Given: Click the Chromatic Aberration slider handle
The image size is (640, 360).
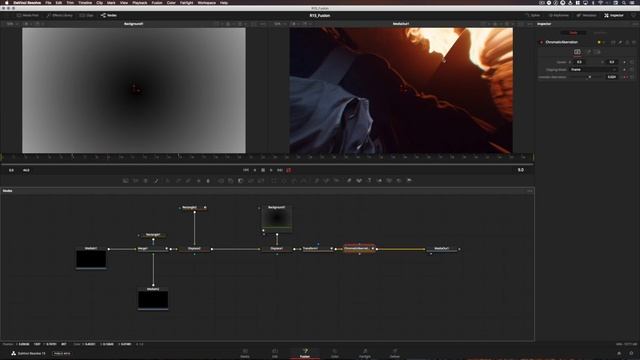Looking at the screenshot, I should coord(589,77).
